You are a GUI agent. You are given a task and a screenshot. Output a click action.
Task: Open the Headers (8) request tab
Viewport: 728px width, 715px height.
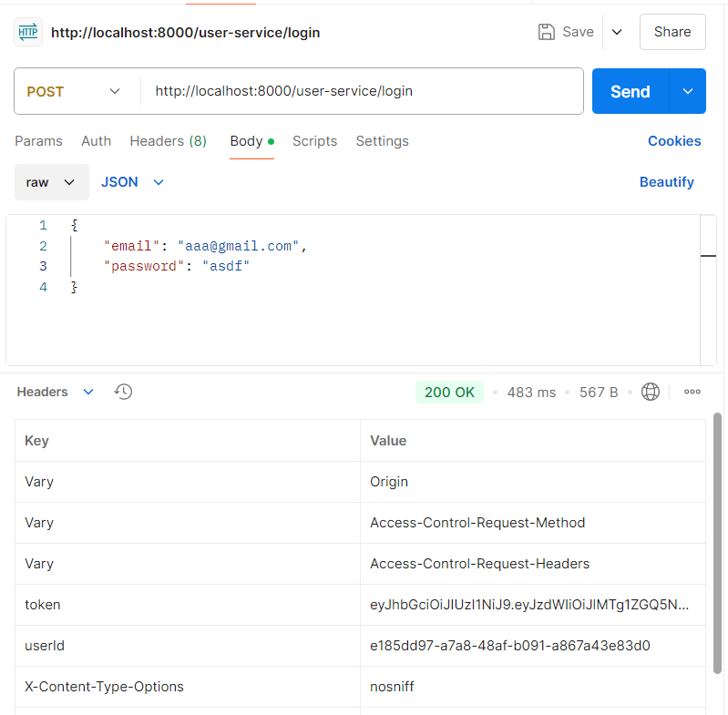[x=168, y=141]
